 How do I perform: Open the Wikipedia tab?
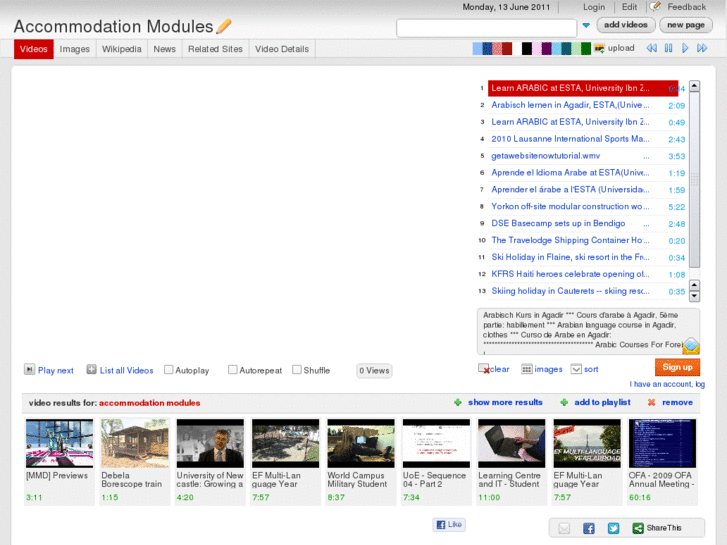coord(121,49)
